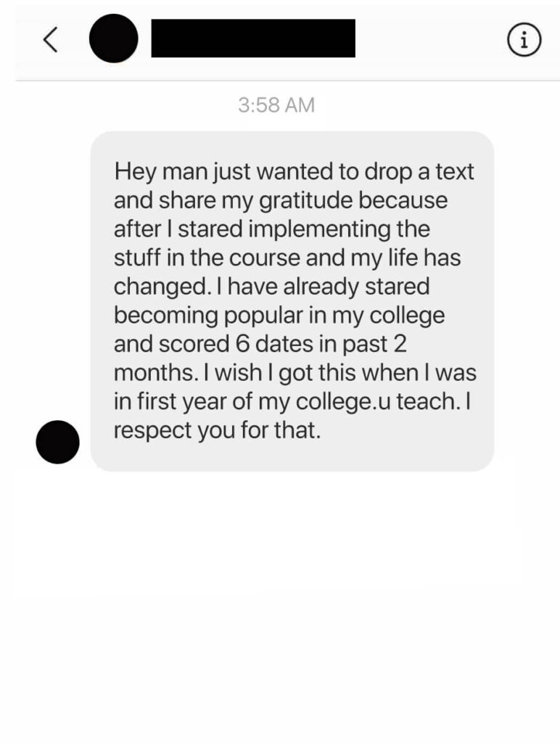Click "in first year of my college.u teach."
The image size is (560, 743).
(x=287, y=402)
